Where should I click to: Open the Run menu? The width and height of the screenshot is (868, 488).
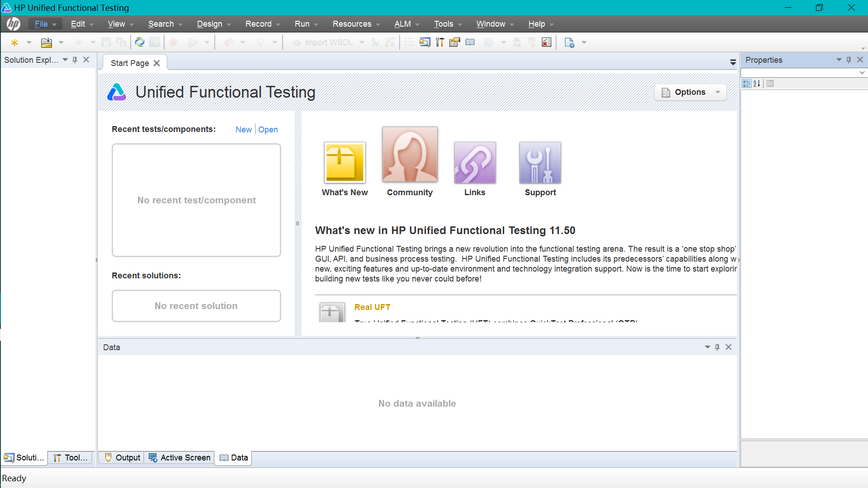pos(306,24)
